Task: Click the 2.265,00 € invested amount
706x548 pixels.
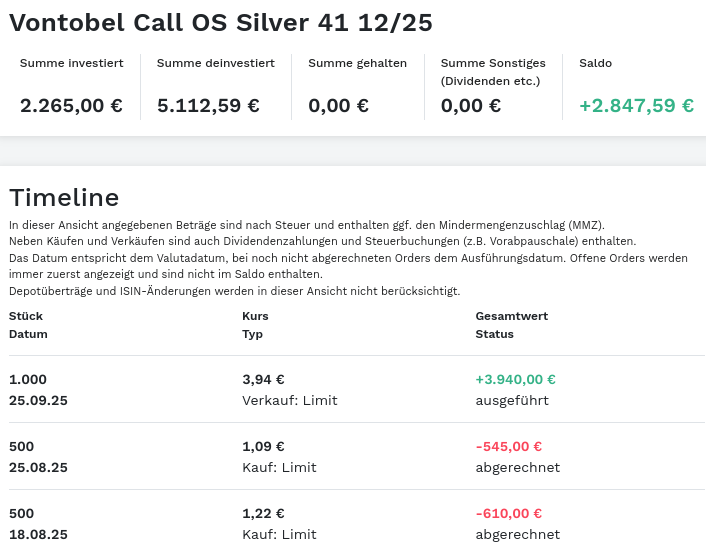Action: (72, 105)
